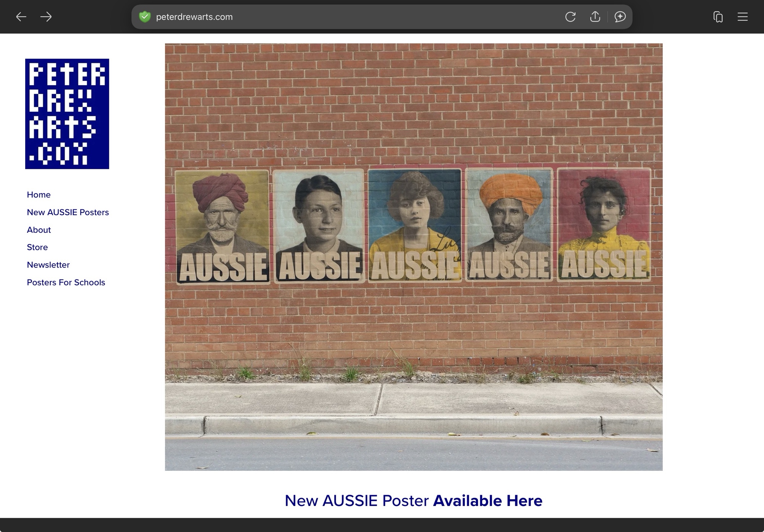Click the young boy AUSSIE poster

(x=318, y=226)
